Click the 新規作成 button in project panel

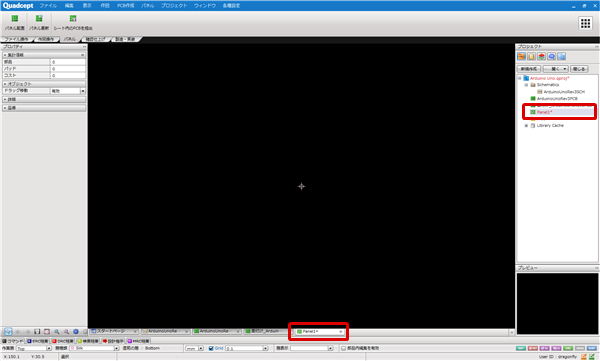(x=529, y=69)
